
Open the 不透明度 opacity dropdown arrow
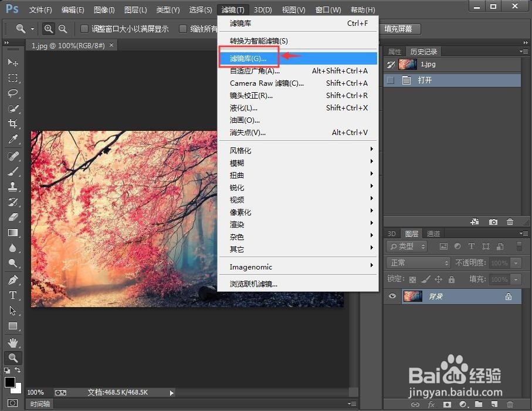click(515, 262)
